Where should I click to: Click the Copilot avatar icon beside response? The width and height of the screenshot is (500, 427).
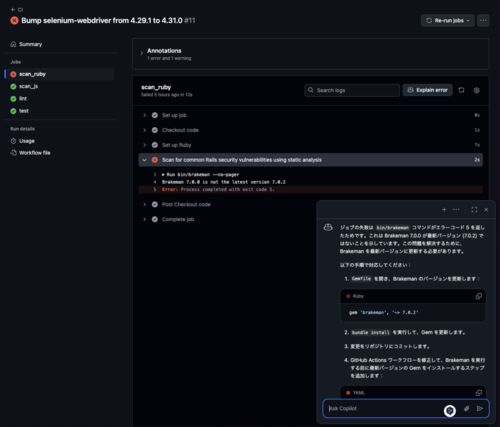pos(328,228)
